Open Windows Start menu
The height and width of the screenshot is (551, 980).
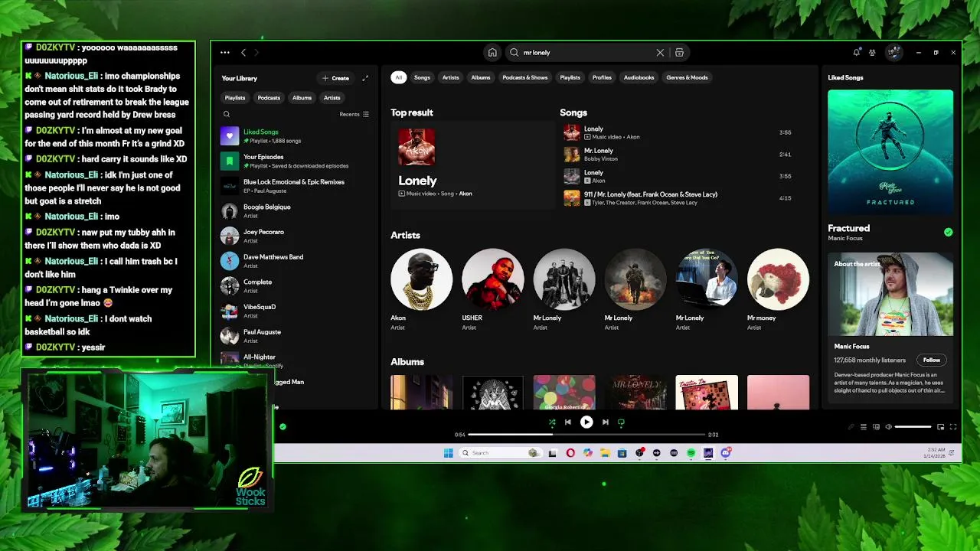(448, 453)
